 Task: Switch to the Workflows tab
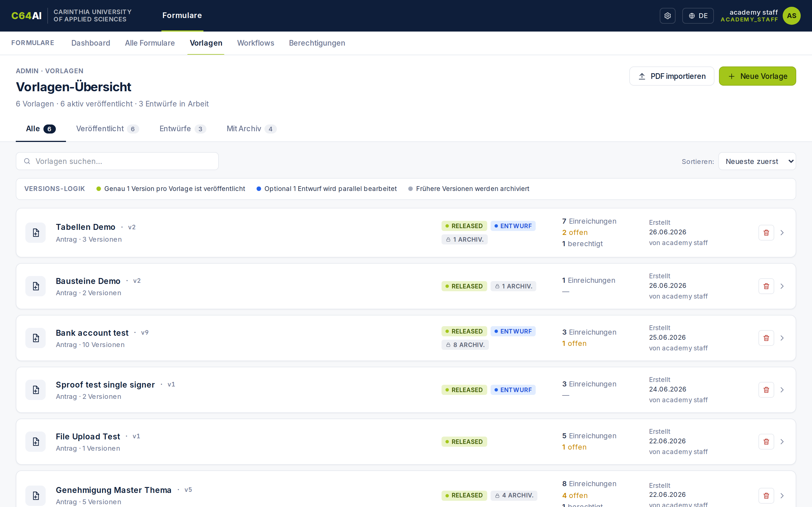click(255, 43)
